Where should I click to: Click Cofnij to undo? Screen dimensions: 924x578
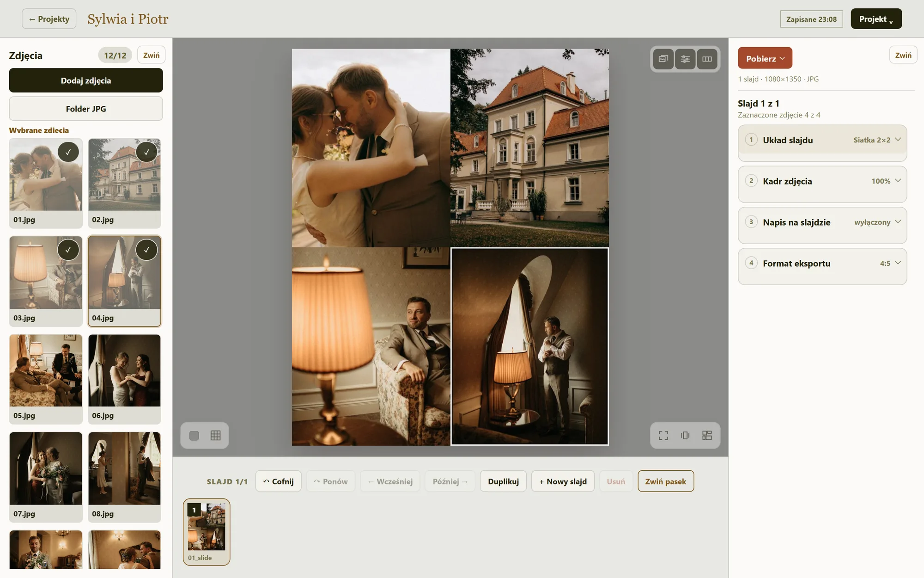279,481
